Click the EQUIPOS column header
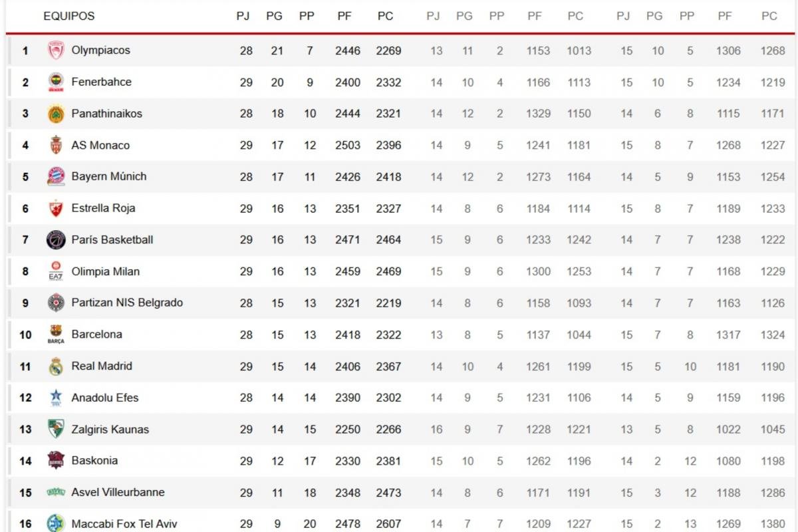Viewport: 798px width, 532px height. point(68,16)
